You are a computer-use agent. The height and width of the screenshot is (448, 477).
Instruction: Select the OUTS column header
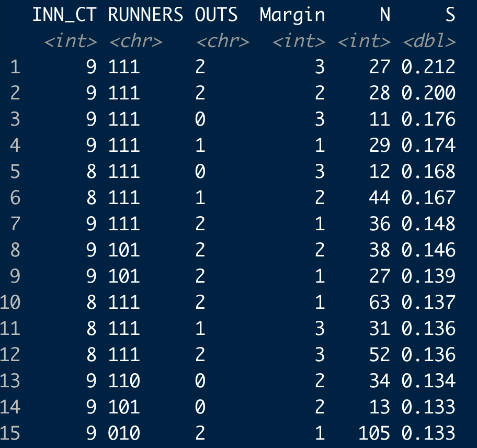[216, 15]
